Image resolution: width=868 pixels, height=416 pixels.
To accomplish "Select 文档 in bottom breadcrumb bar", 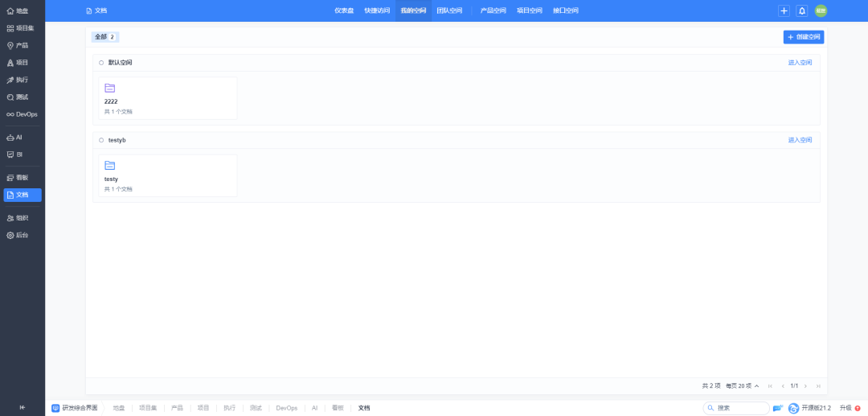I will click(364, 408).
